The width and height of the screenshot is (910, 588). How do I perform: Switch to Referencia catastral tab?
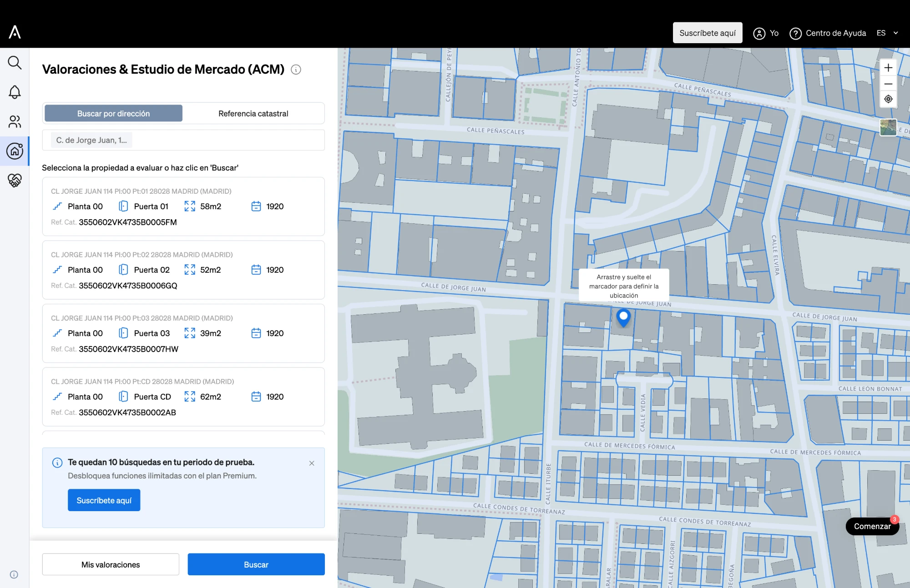253,113
